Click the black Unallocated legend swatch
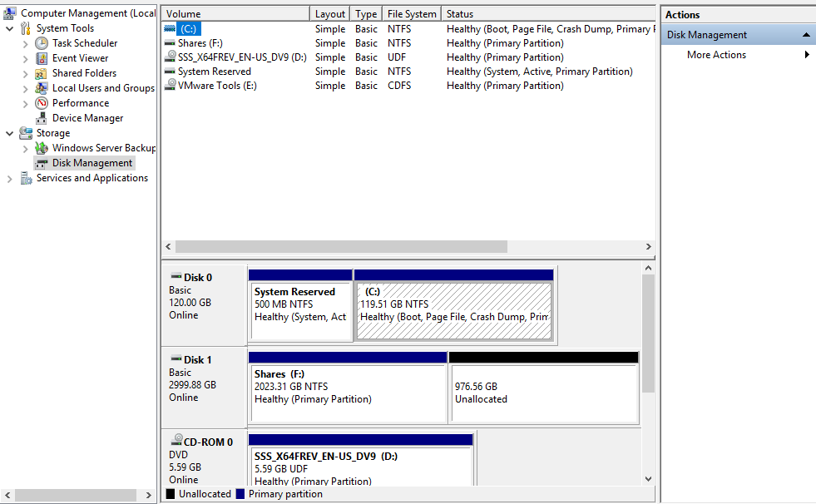 coord(171,493)
